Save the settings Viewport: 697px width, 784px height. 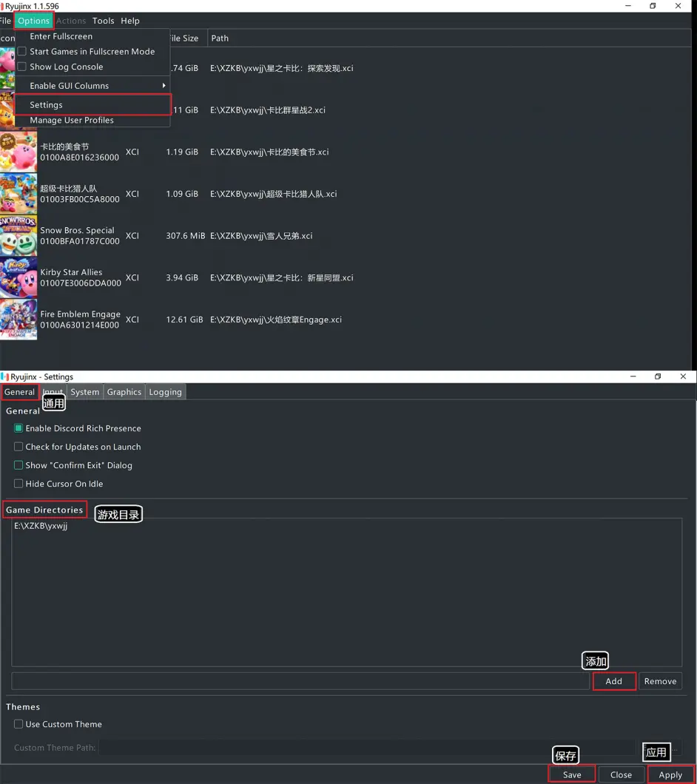click(572, 774)
